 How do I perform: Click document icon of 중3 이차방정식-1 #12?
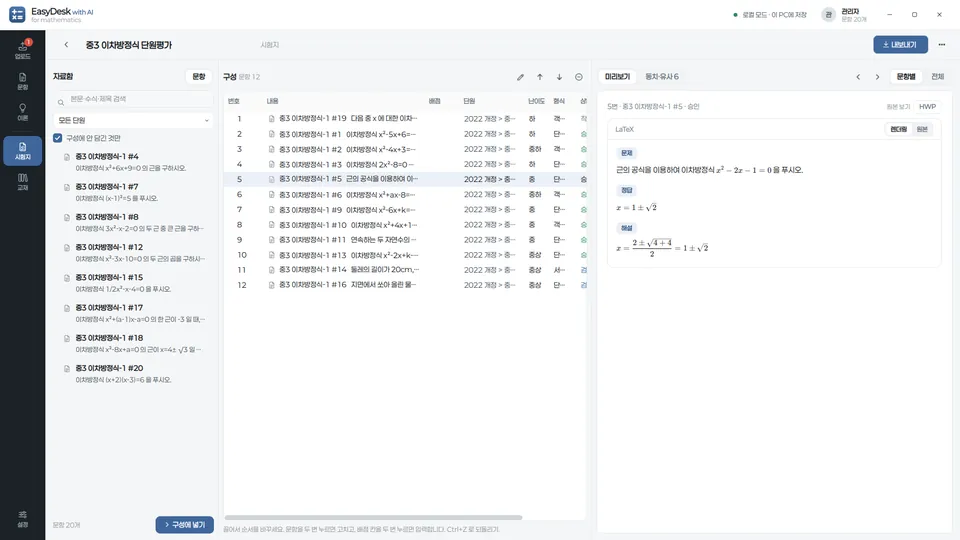(x=67, y=247)
